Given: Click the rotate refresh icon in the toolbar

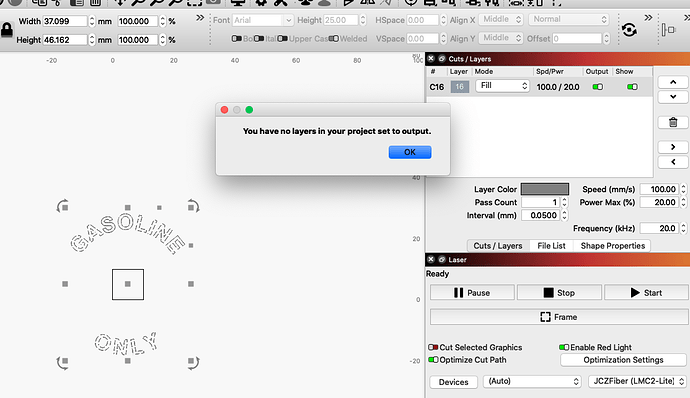Looking at the screenshot, I should [x=629, y=30].
